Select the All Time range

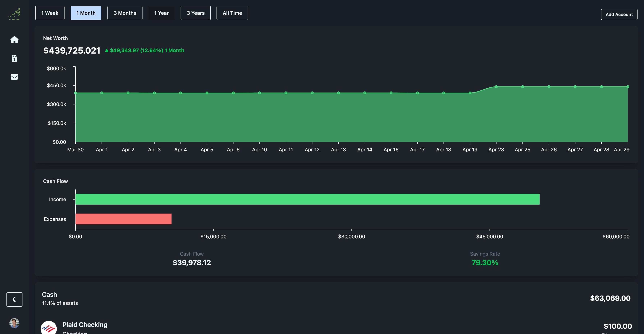click(232, 13)
